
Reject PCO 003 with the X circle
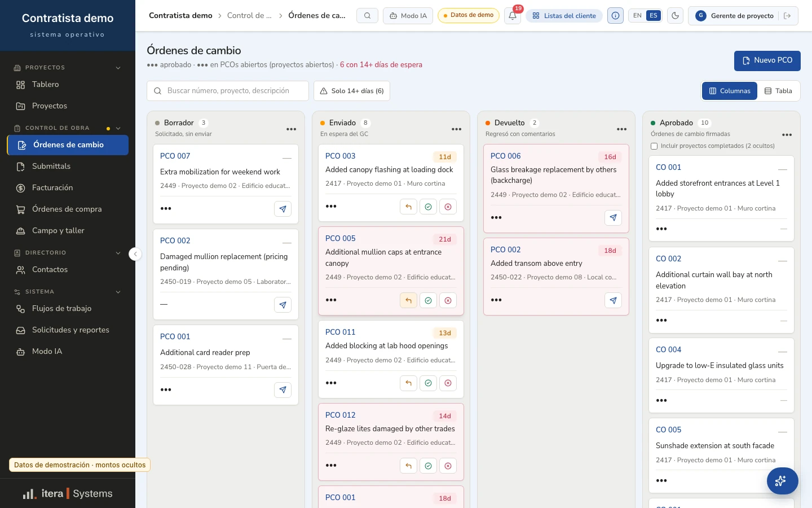(x=448, y=207)
